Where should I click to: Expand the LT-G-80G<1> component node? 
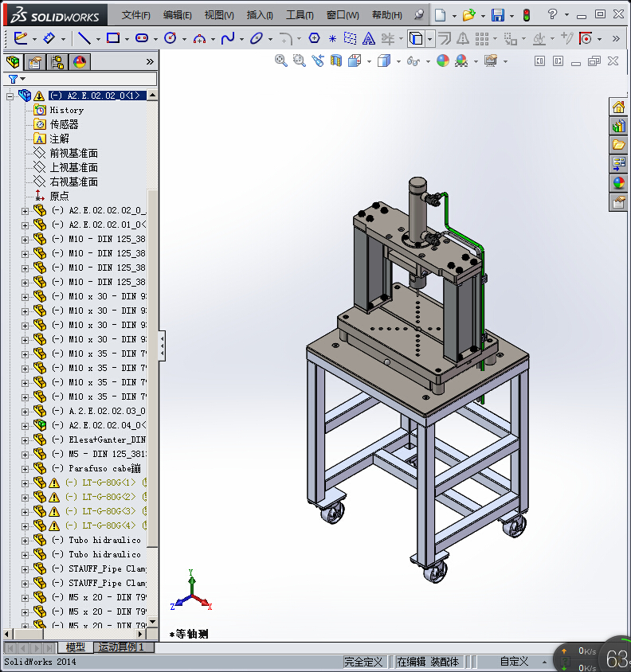click(x=25, y=483)
